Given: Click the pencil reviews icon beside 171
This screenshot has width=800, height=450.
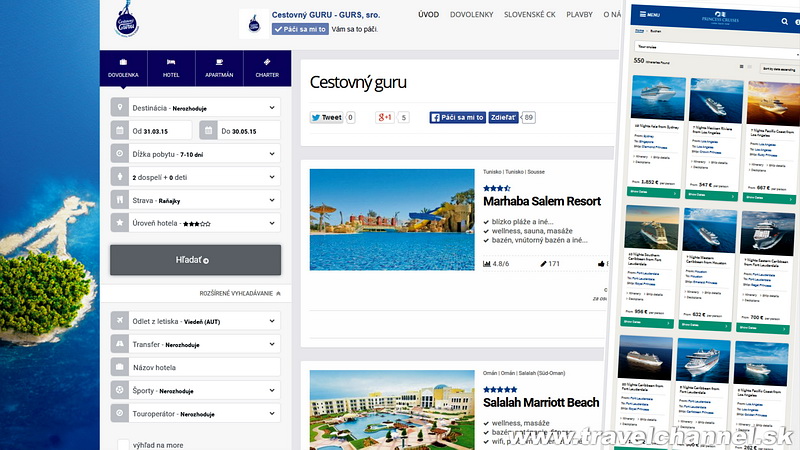Looking at the screenshot, I should (543, 264).
